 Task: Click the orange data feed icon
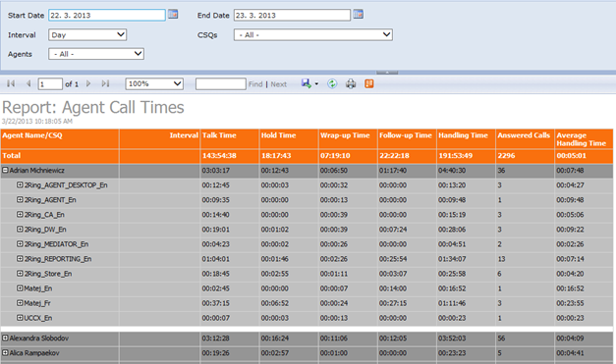pos(368,83)
